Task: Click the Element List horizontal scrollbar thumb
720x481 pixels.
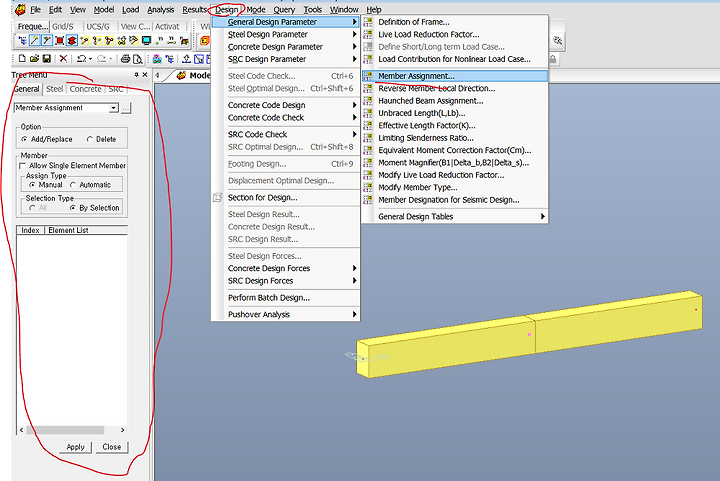Action: click(x=65, y=430)
